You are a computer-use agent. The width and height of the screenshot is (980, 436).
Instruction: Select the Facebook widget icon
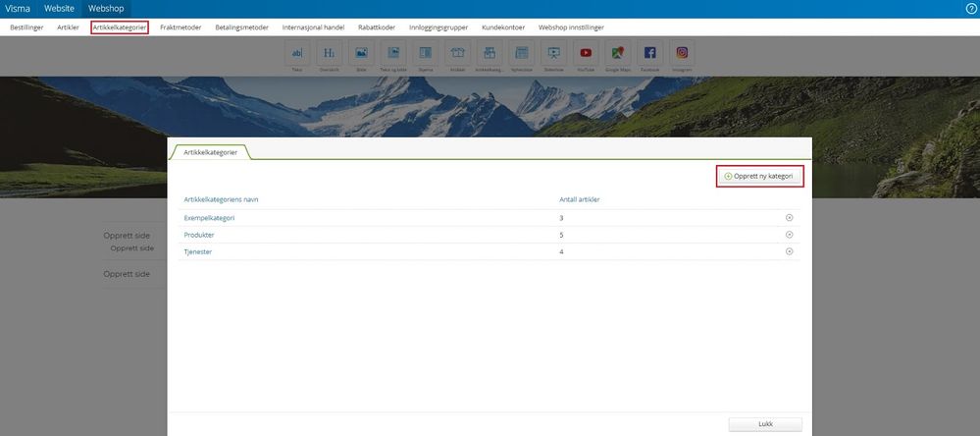[650, 53]
